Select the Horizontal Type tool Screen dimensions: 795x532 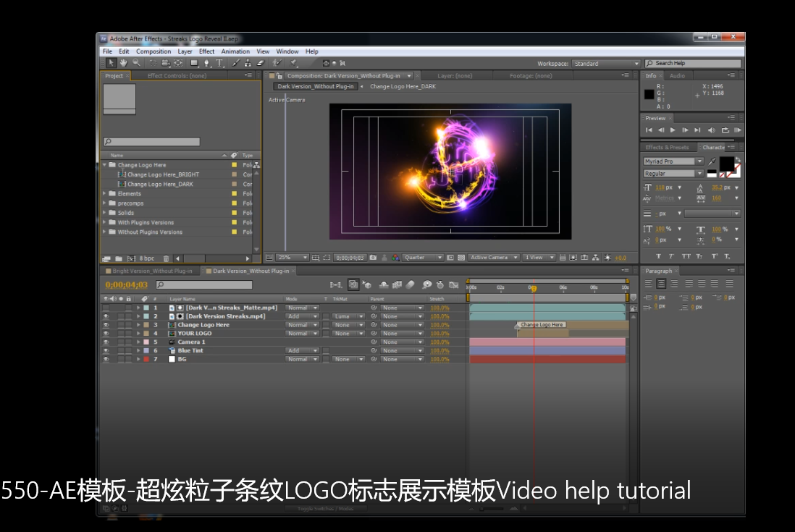[x=219, y=63]
